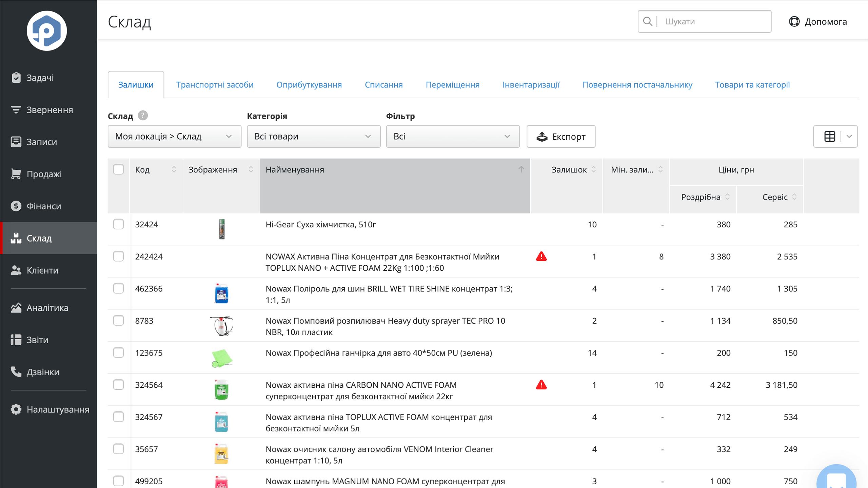Sort by Залишок column arrows

pos(594,169)
